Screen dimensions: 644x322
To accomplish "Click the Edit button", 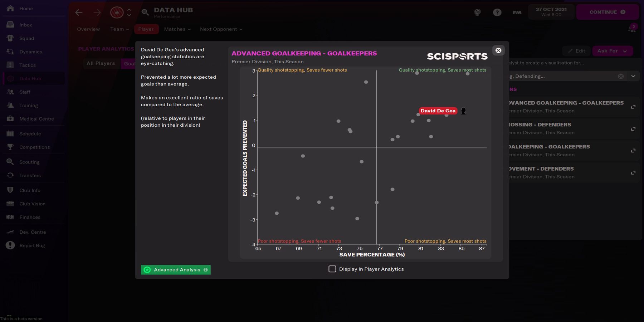I will [x=576, y=51].
